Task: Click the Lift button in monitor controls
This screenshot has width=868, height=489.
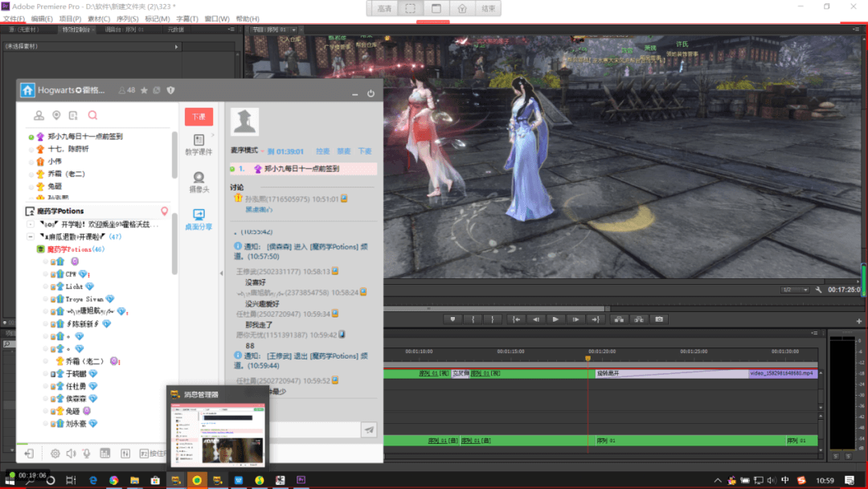Action: pyautogui.click(x=618, y=319)
